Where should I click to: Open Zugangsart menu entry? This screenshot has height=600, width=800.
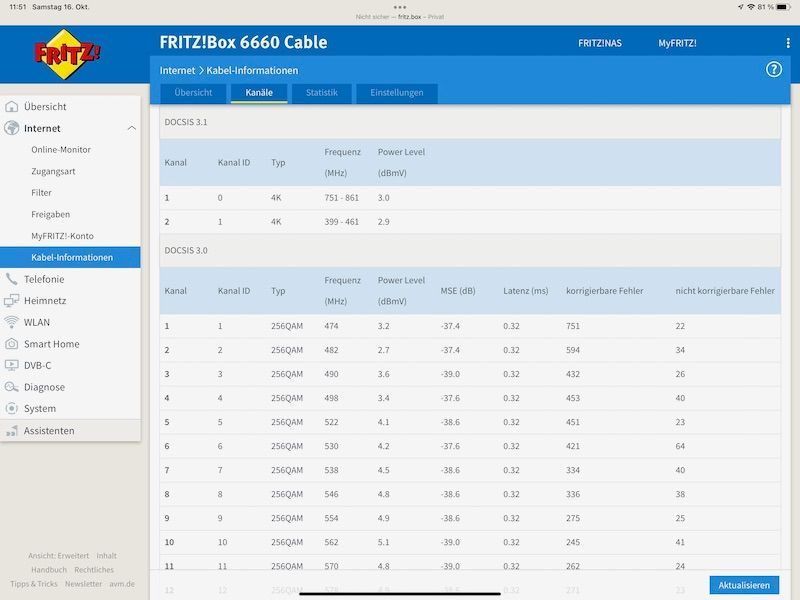(x=53, y=171)
